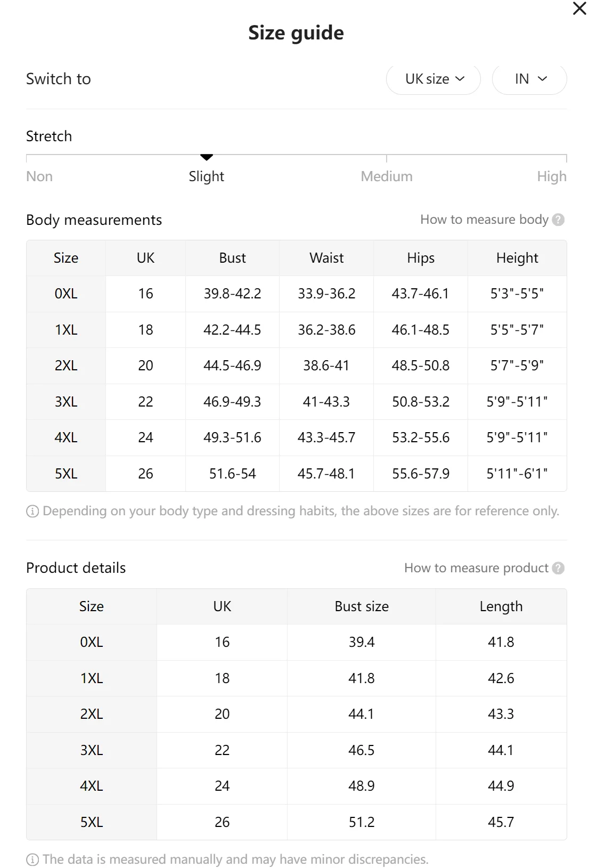Click the Height column header

(x=517, y=258)
